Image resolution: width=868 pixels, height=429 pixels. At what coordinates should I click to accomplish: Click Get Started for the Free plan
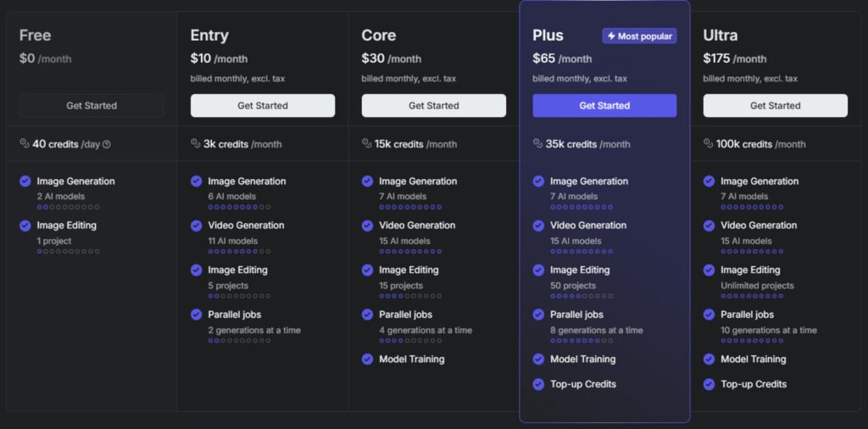tap(92, 105)
